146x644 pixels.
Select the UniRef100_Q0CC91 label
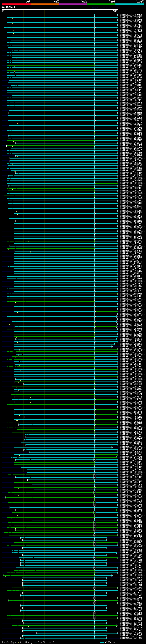(131, 588)
